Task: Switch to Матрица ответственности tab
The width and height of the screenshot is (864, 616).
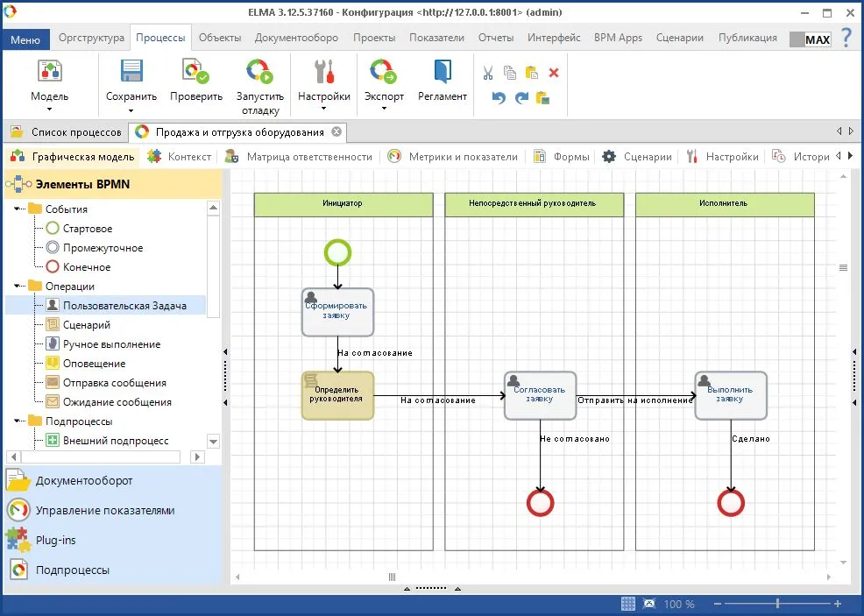Action: pos(308,157)
